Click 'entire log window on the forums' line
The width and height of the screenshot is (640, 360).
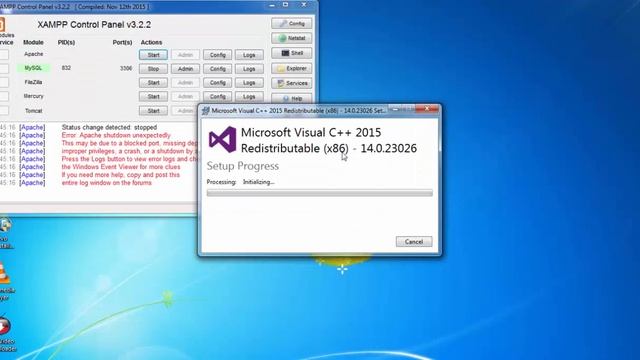click(x=107, y=183)
